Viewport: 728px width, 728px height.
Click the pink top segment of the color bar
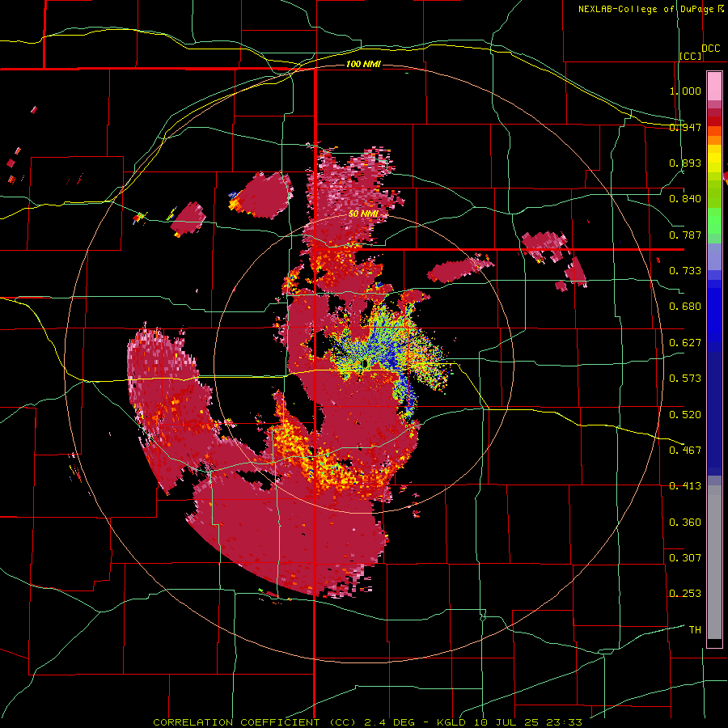pos(714,87)
